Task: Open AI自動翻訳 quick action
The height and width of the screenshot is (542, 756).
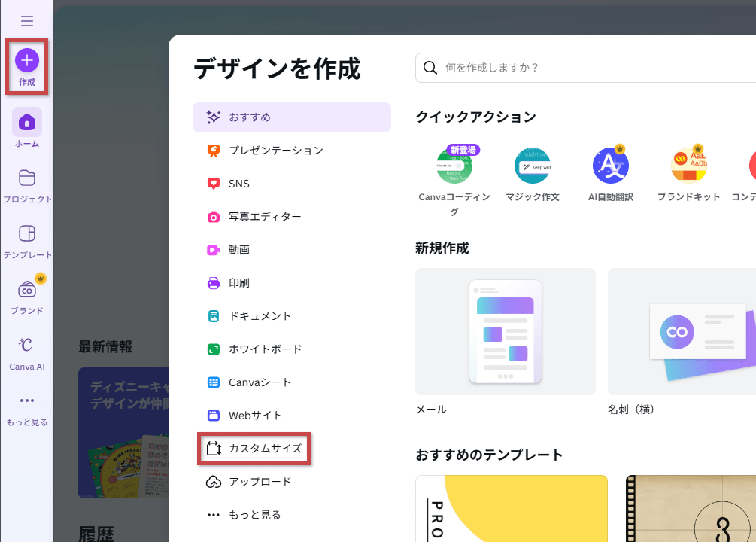Action: click(x=610, y=166)
